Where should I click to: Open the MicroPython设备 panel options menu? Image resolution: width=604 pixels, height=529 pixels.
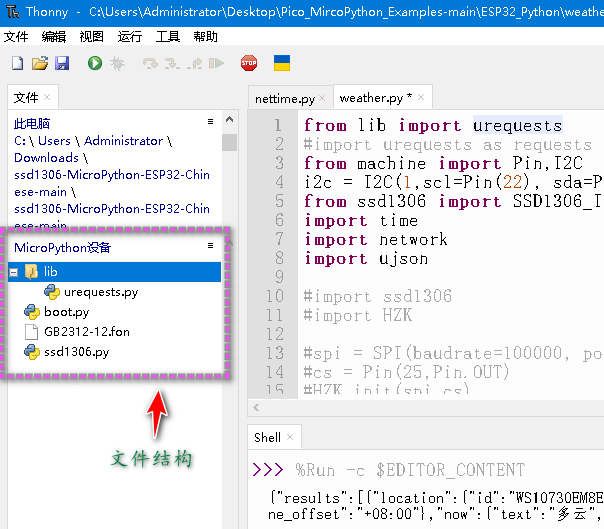pyautogui.click(x=210, y=245)
